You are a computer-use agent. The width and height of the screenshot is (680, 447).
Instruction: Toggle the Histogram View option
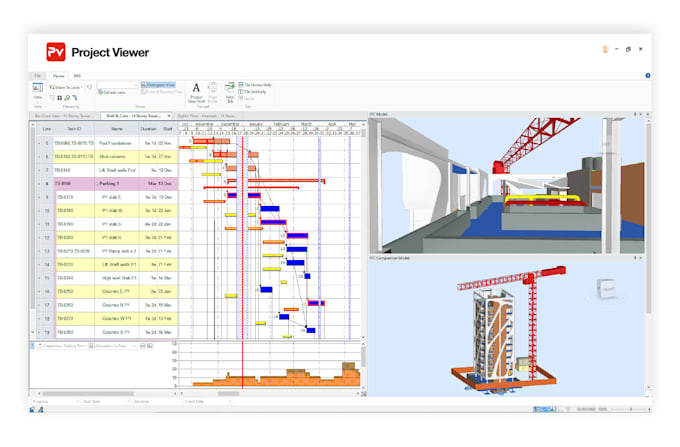tap(158, 85)
